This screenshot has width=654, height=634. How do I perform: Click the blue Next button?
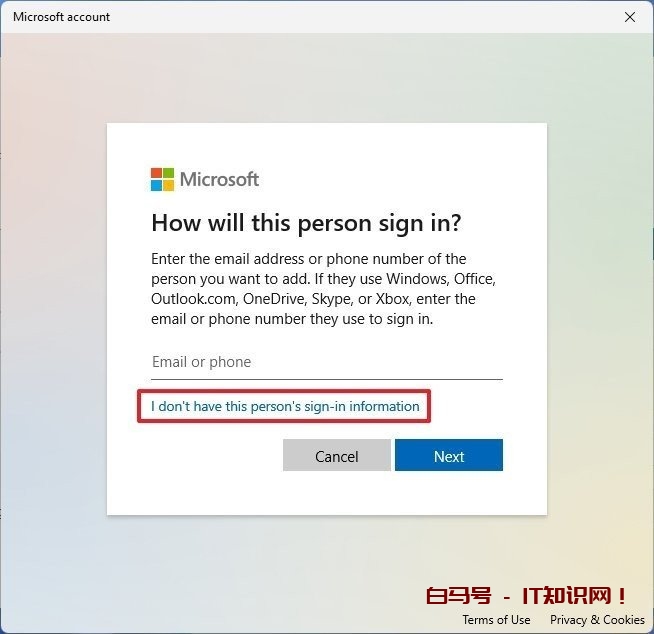coord(449,455)
